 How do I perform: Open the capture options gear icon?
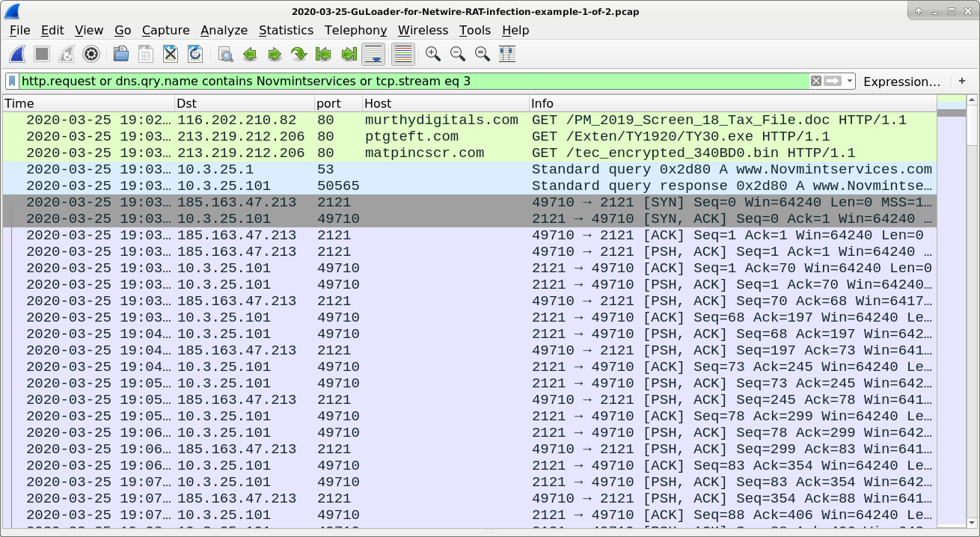point(91,54)
